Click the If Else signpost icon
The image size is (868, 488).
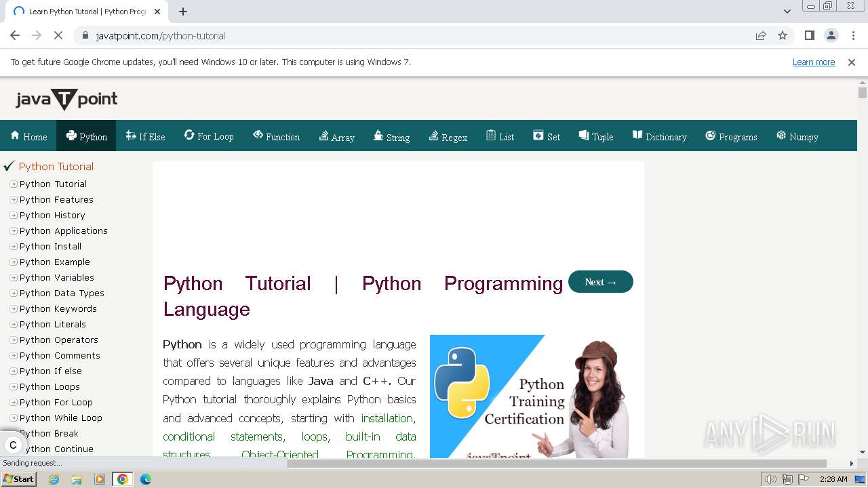tap(131, 136)
